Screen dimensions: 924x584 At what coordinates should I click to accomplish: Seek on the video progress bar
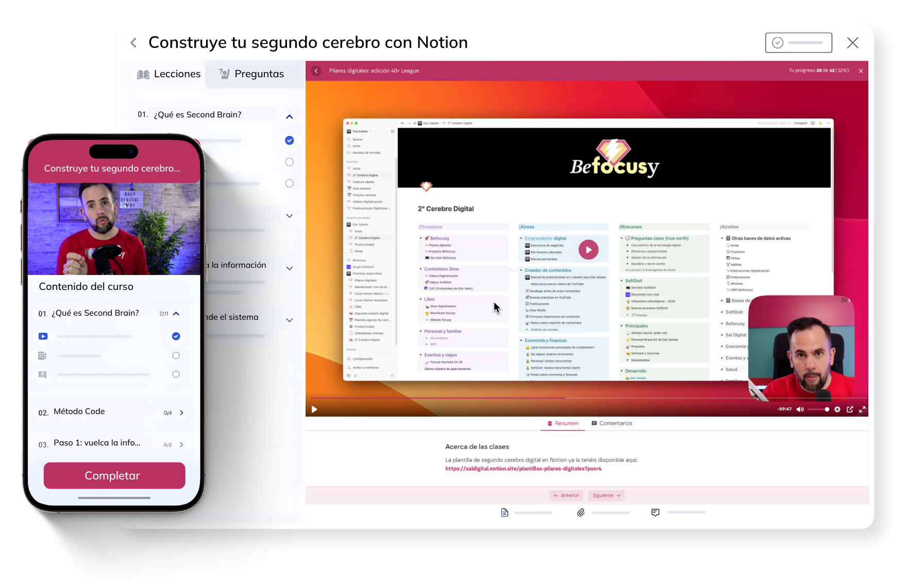pos(589,398)
